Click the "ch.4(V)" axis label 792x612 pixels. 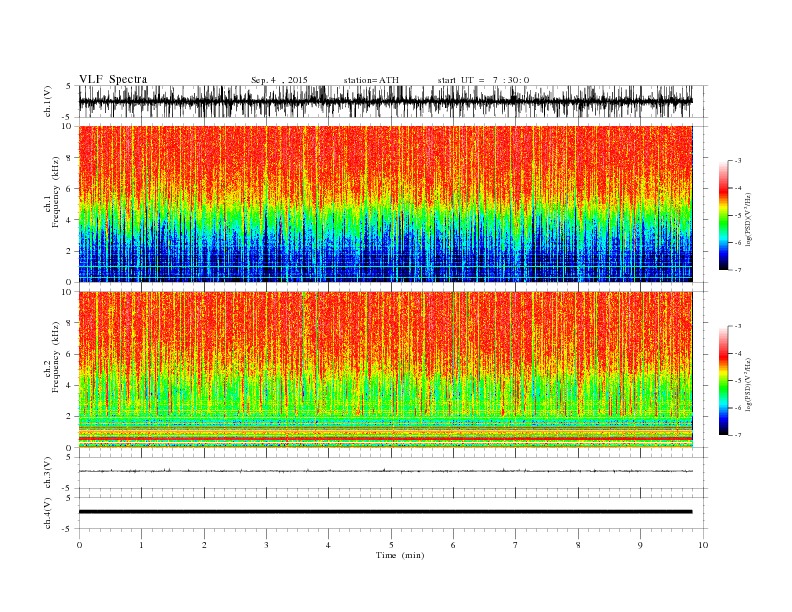click(48, 513)
